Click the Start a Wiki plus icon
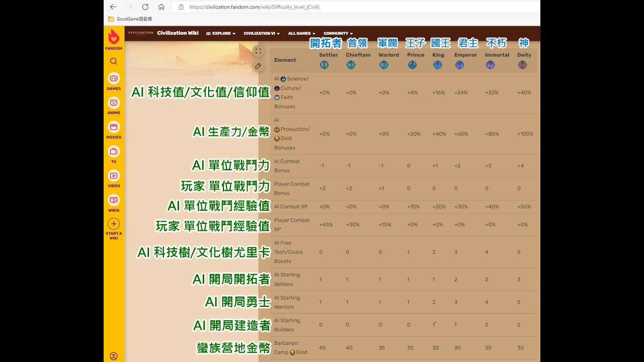 tap(114, 224)
